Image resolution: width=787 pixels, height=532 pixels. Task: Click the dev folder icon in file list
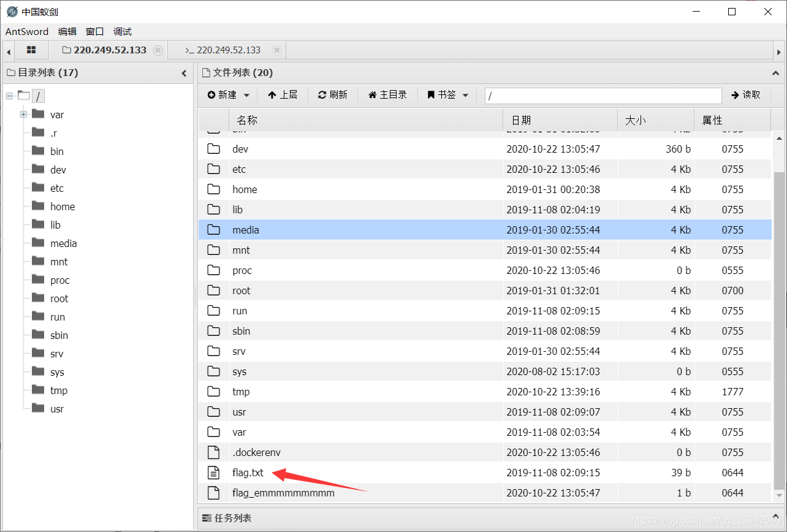213,149
